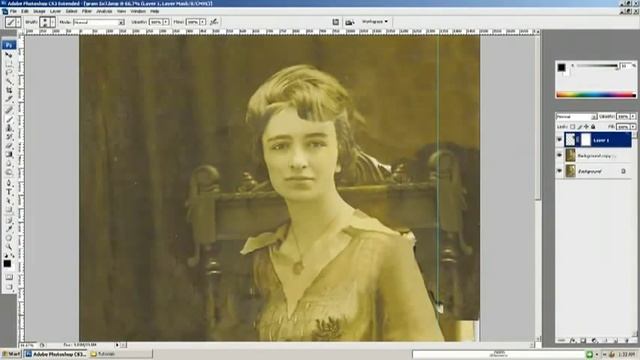
Task: Select the Layer 1 layer thumbnail
Action: [x=570, y=140]
